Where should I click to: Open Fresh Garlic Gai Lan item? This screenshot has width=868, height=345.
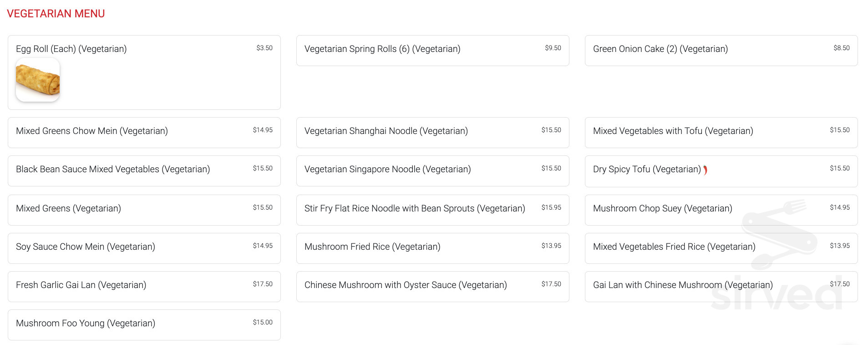[x=81, y=285]
